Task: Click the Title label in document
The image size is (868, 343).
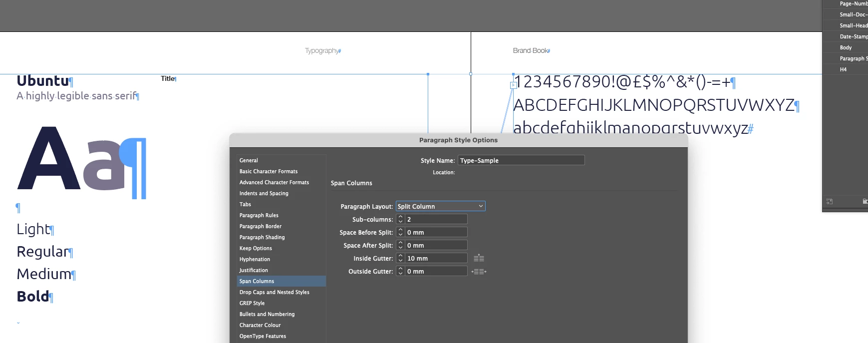Action: tap(168, 78)
